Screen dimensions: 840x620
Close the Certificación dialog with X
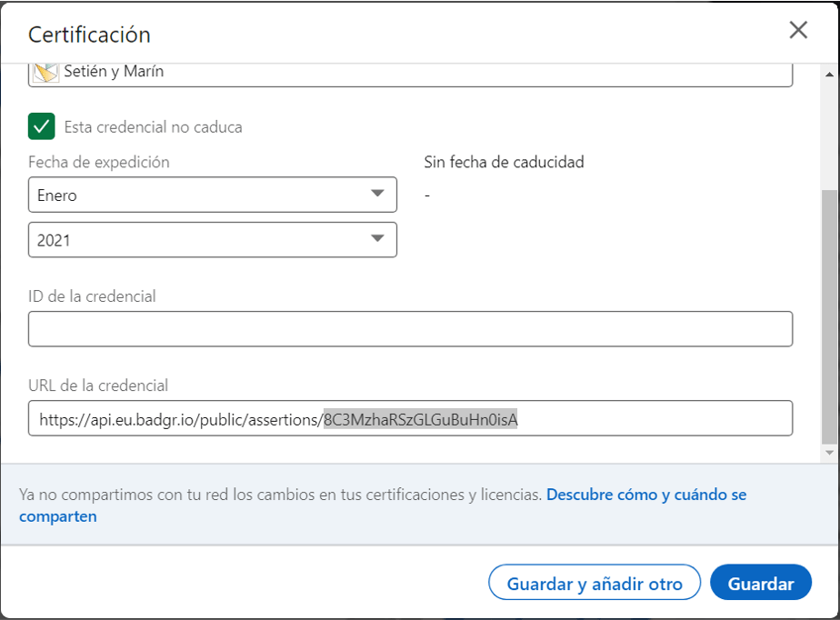click(x=798, y=30)
